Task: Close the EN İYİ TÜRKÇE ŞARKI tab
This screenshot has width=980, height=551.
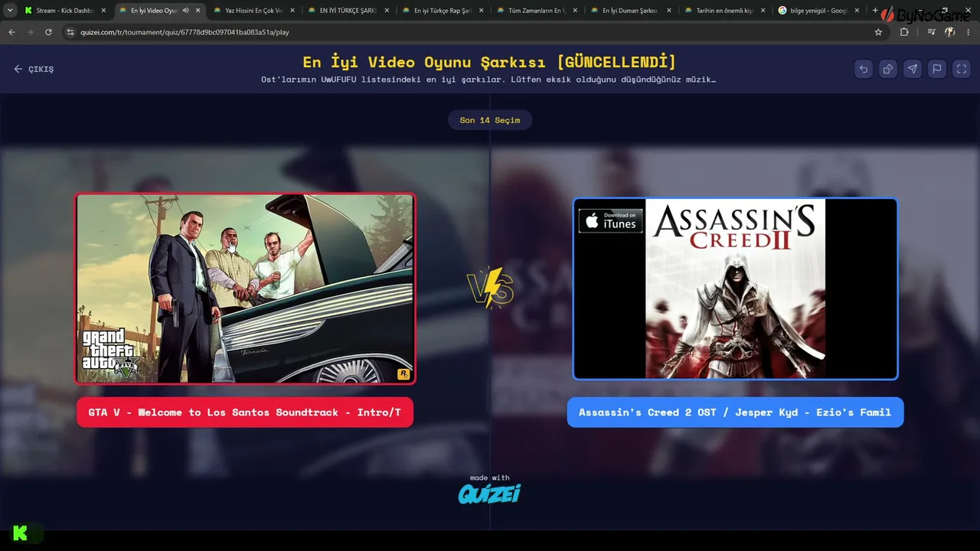Action: (387, 11)
